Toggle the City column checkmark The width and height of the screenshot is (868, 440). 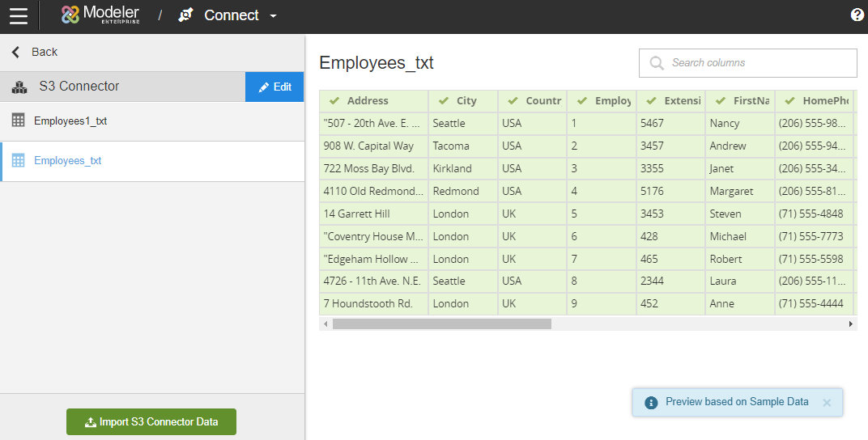[443, 101]
